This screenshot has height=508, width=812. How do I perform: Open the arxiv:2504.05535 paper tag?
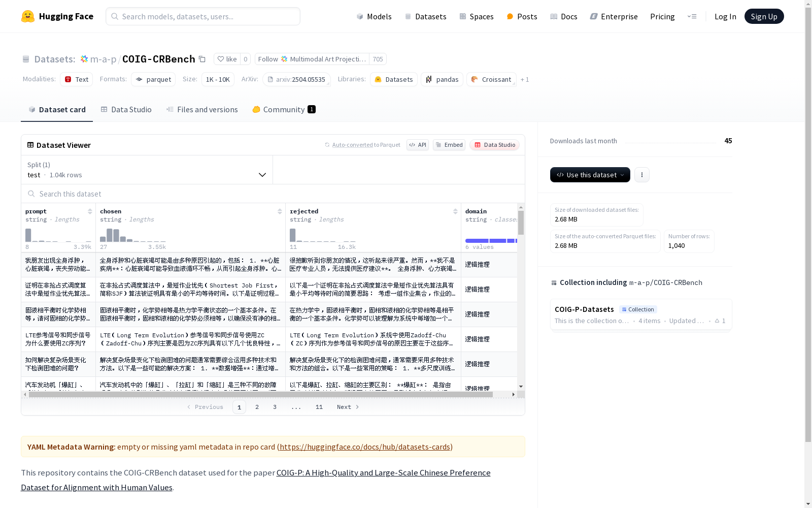296,79
